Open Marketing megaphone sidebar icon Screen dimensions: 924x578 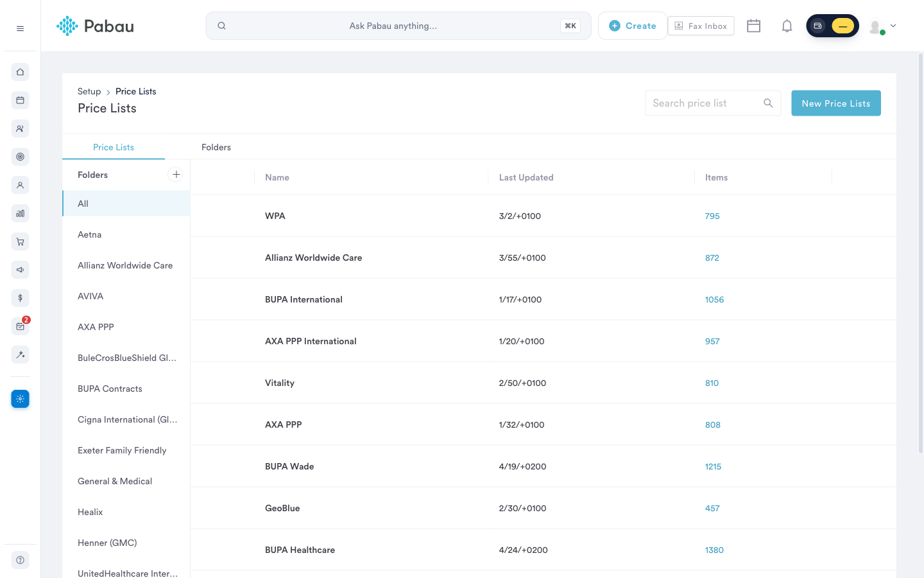coord(20,270)
